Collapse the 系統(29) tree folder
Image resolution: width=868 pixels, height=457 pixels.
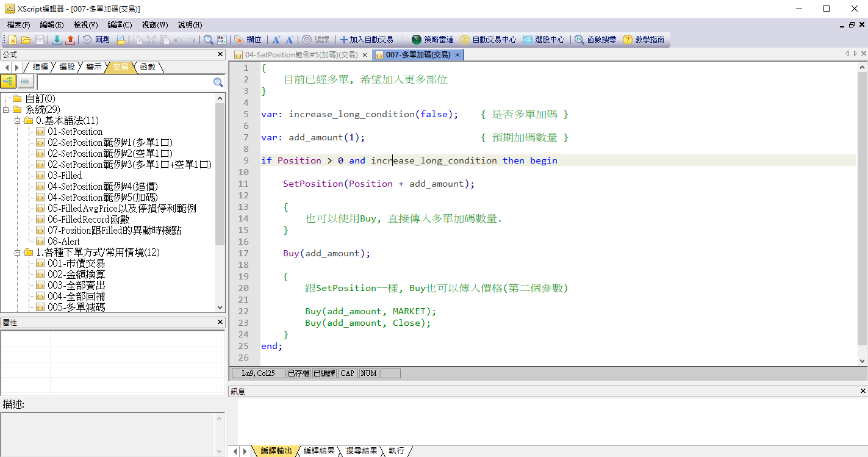click(x=5, y=110)
